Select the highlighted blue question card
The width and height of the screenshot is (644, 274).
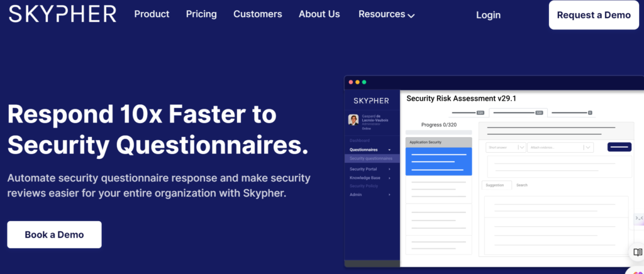pyautogui.click(x=438, y=161)
